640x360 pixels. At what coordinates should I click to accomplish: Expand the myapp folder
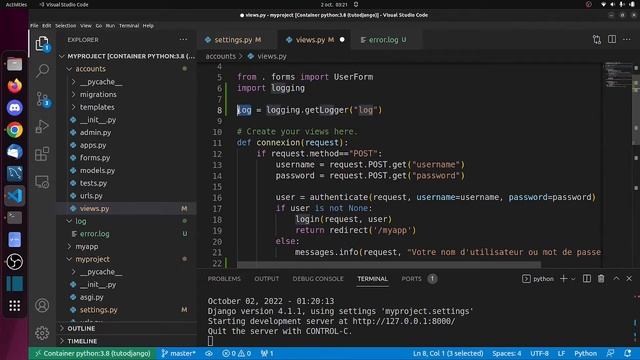point(69,247)
